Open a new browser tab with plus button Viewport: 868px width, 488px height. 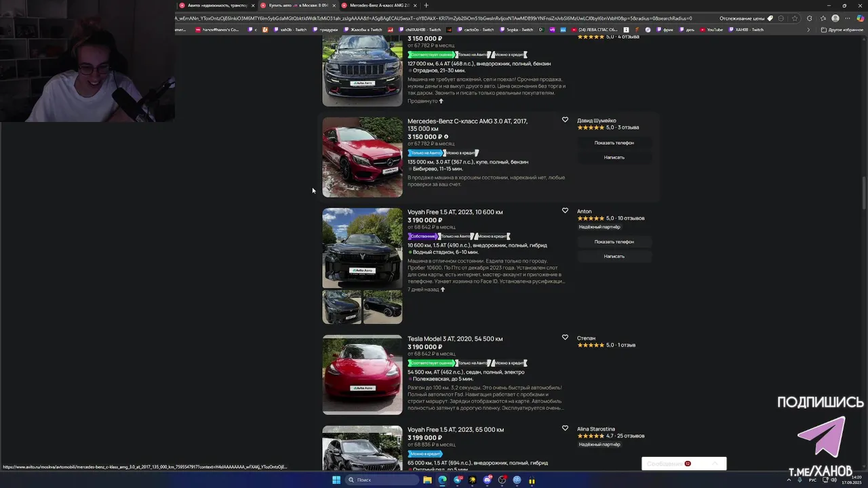tap(426, 5)
